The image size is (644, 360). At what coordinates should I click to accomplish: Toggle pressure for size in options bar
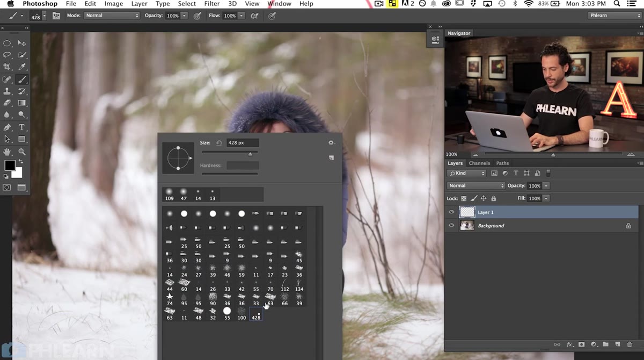[272, 16]
